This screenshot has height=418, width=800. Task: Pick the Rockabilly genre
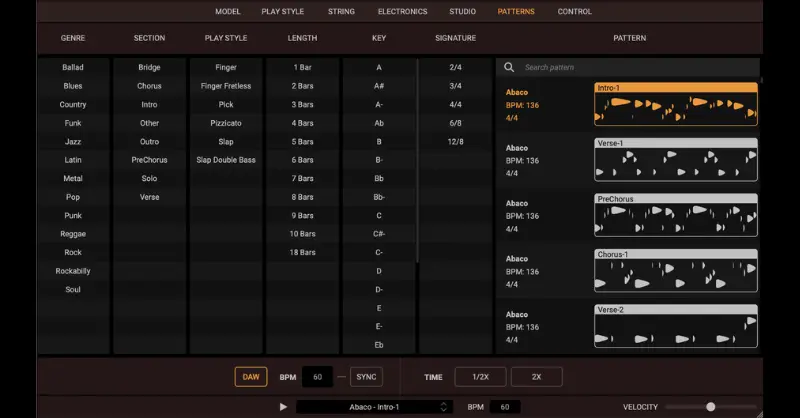point(73,271)
